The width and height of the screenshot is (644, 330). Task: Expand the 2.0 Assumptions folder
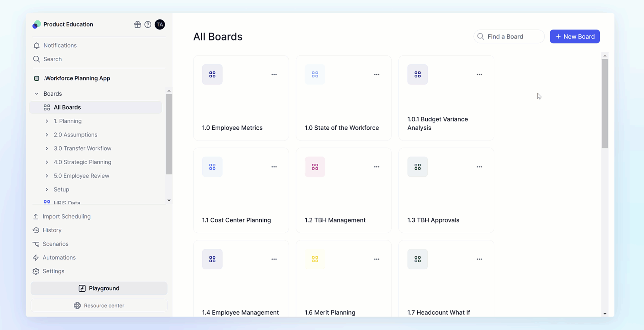click(47, 135)
